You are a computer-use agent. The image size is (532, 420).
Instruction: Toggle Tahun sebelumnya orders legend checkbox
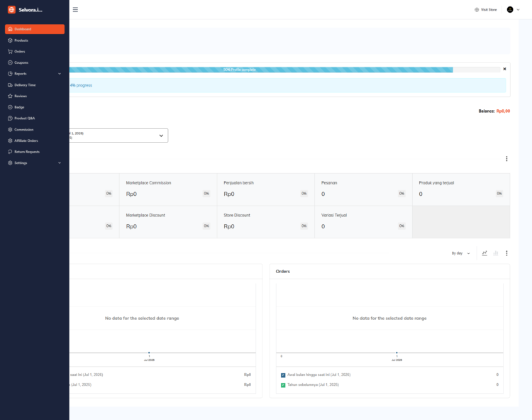click(283, 385)
